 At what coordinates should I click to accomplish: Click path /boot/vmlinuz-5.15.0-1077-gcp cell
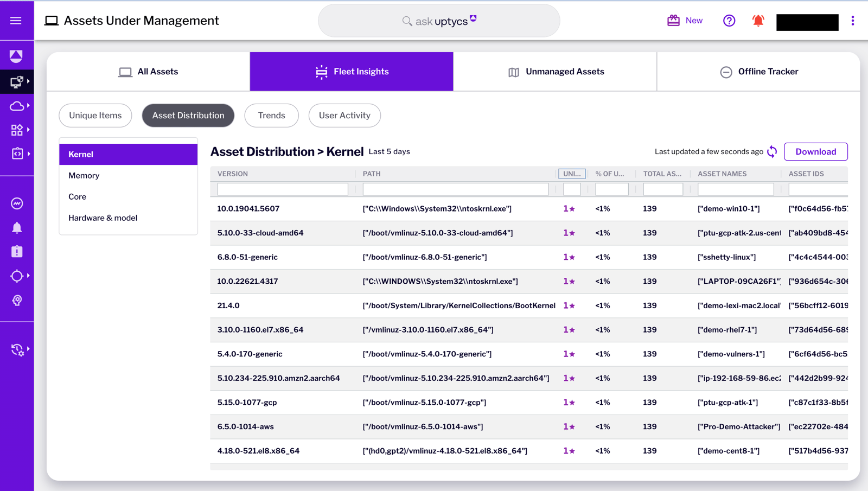[424, 403]
